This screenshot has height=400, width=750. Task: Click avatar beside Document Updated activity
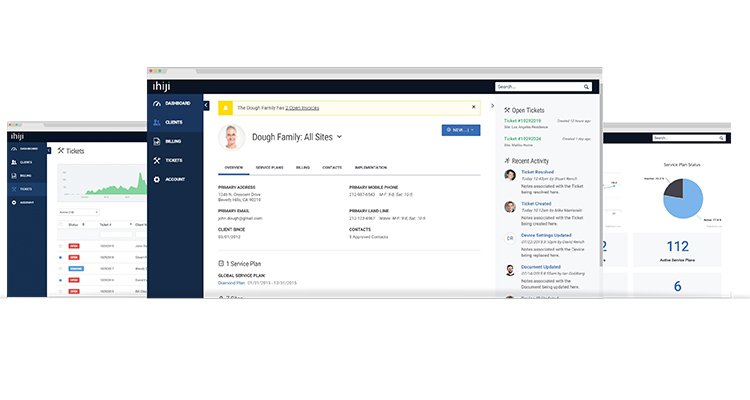(510, 270)
